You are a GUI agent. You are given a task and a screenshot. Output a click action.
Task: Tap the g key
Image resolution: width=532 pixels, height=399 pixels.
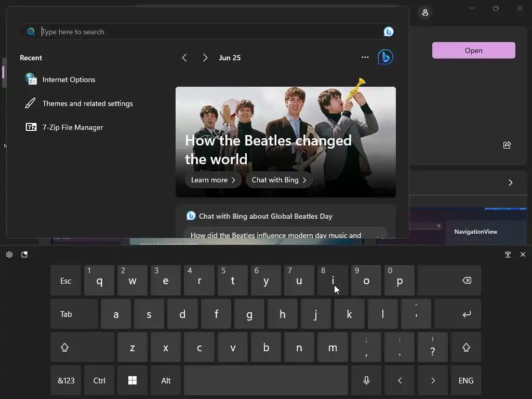(x=249, y=314)
